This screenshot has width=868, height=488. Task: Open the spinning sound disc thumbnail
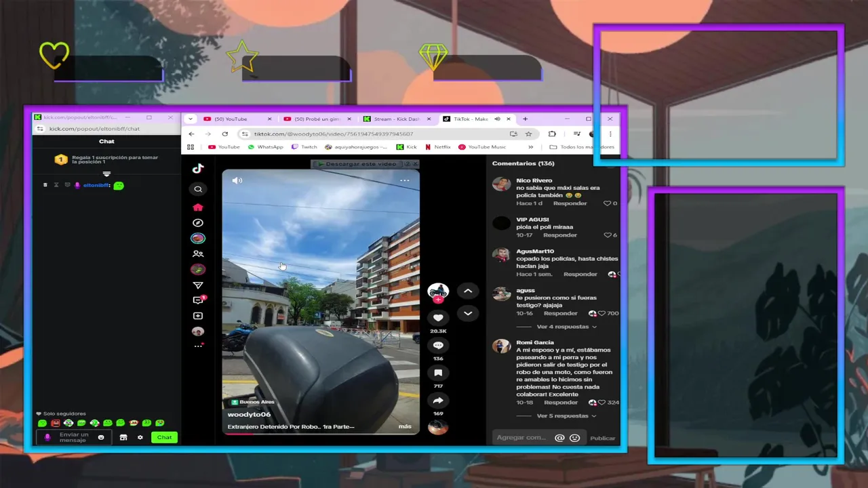(438, 427)
